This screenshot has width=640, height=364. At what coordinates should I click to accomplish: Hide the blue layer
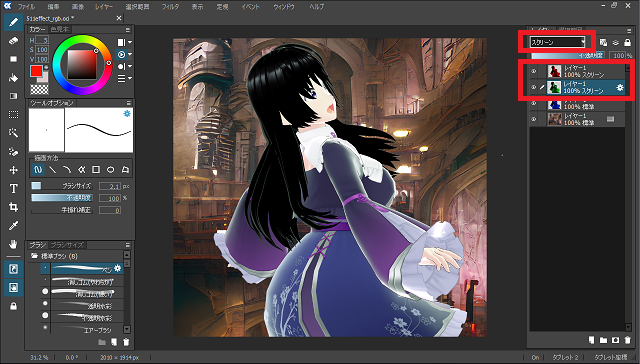coord(533,103)
